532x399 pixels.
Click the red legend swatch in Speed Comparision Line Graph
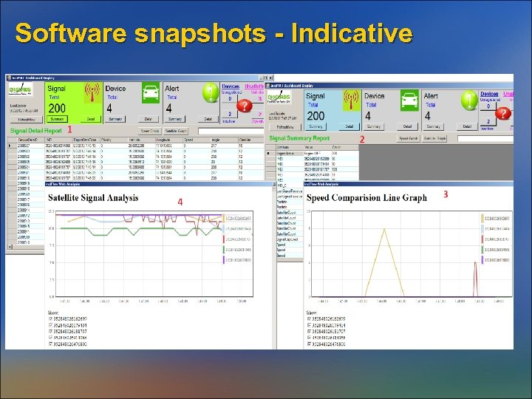click(482, 239)
